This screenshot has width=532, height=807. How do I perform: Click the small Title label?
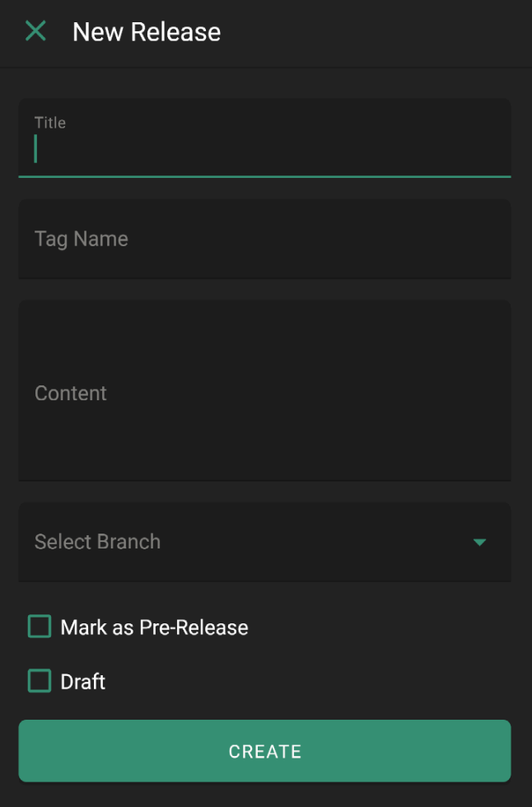(50, 123)
